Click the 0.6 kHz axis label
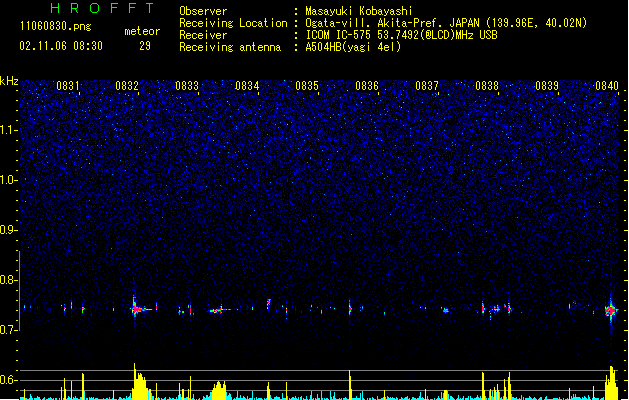This screenshot has width=629, height=400. point(8,380)
